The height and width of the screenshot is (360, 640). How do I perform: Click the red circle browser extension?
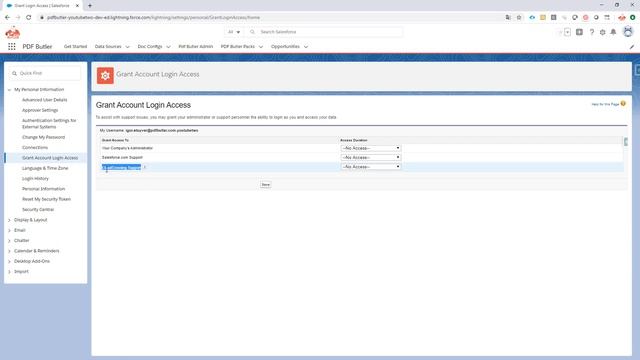click(585, 18)
